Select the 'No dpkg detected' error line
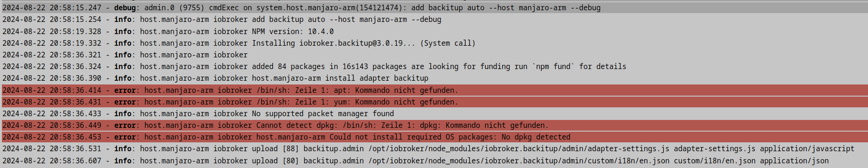 pos(434,137)
